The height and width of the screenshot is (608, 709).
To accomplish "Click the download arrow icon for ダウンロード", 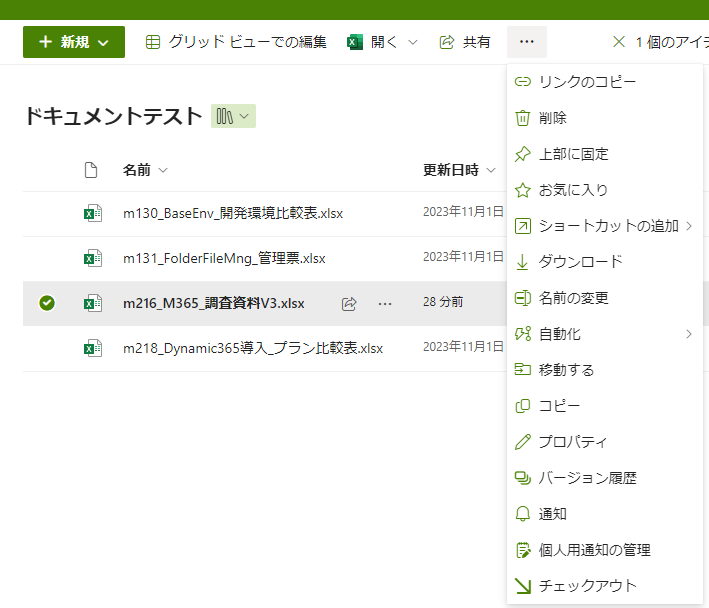I will (x=522, y=262).
